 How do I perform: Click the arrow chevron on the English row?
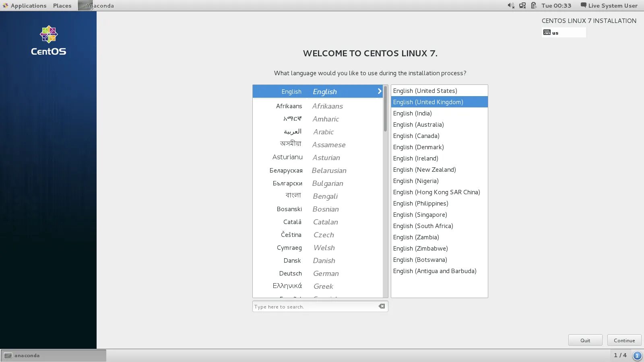point(379,91)
